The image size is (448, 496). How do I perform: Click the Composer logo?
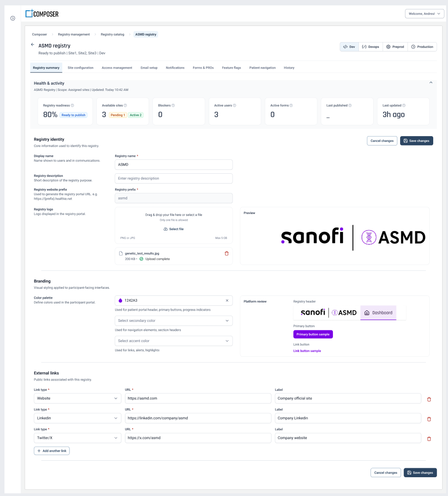point(42,13)
